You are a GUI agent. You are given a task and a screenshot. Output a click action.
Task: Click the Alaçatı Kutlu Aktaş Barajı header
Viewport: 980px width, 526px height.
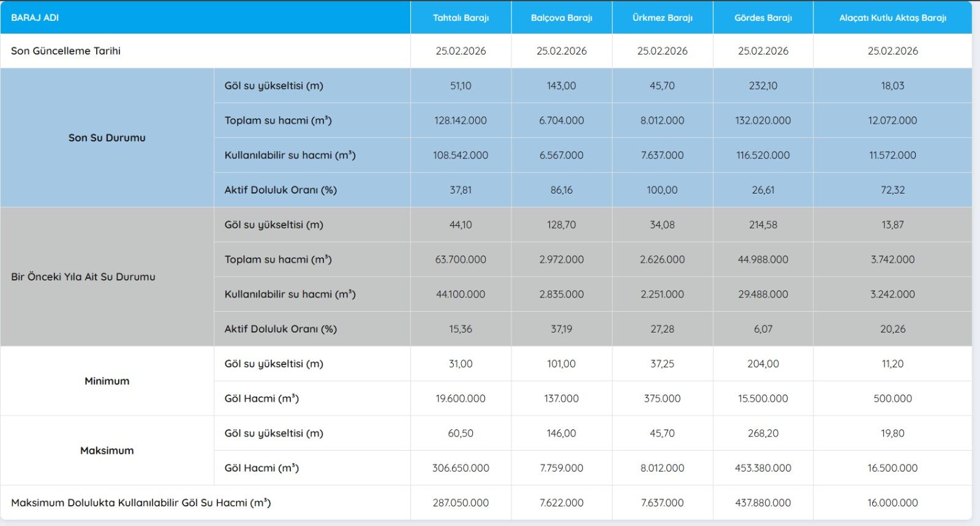coord(892,18)
